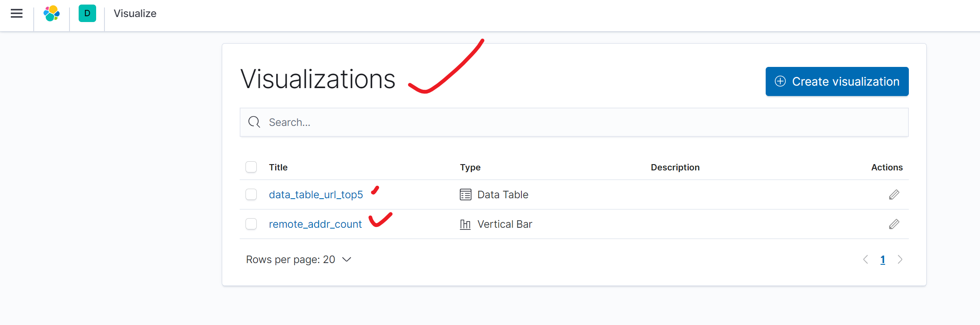Toggle the select-all rows checkbox
980x325 pixels.
(x=251, y=167)
